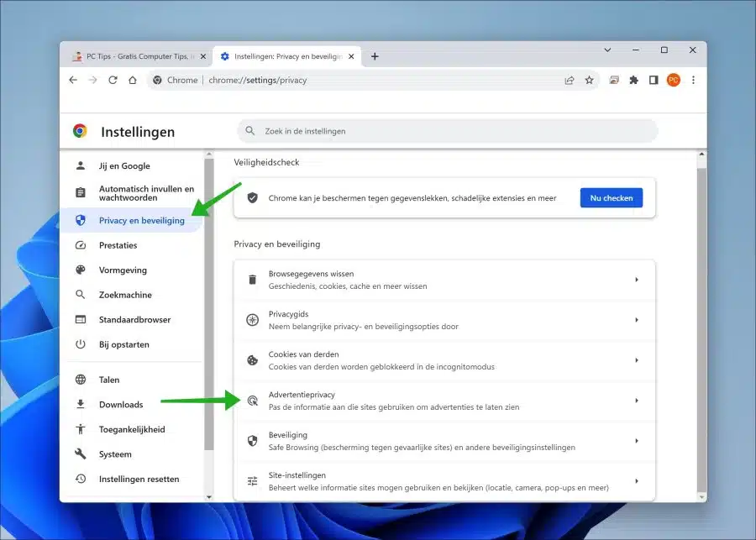
Task: Click the media control toolbar icon
Action: 614,80
